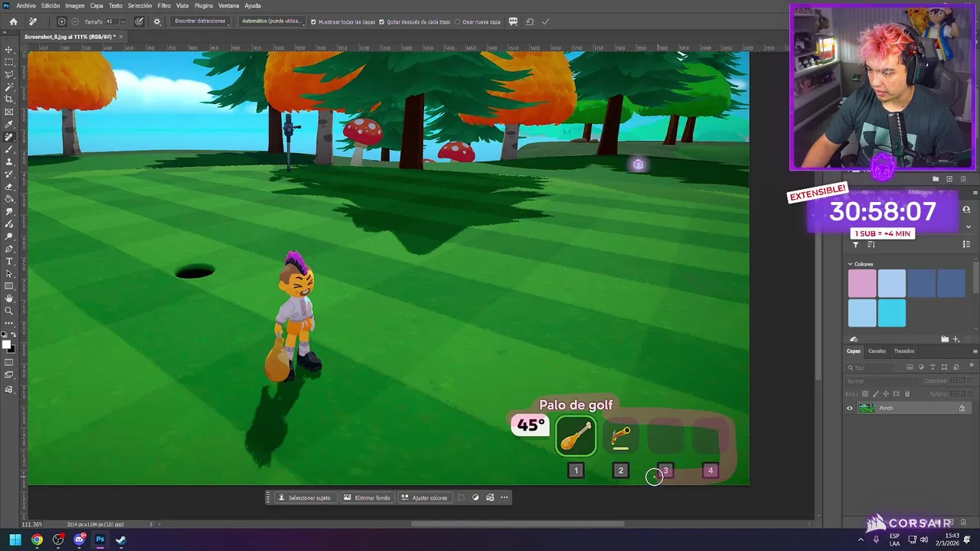The width and height of the screenshot is (980, 551).
Task: Toggle 'Quitar después de cada trazo' checkbox
Action: [x=382, y=21]
